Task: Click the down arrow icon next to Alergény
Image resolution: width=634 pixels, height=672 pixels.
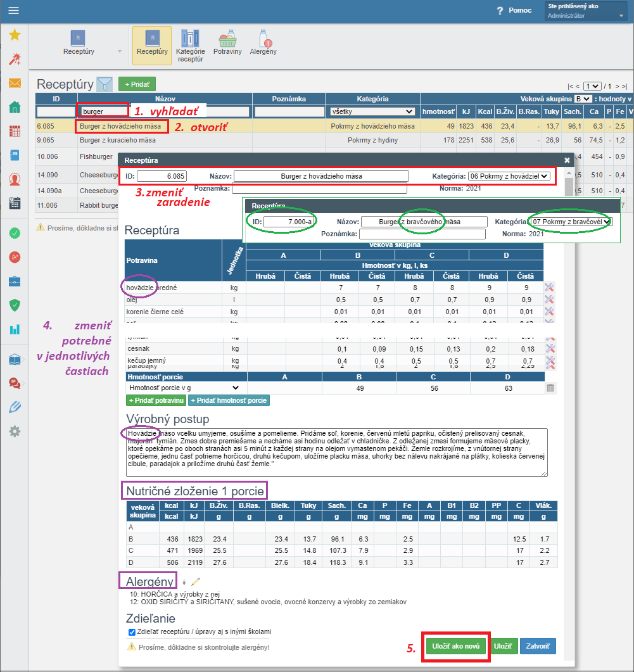Action: click(184, 582)
